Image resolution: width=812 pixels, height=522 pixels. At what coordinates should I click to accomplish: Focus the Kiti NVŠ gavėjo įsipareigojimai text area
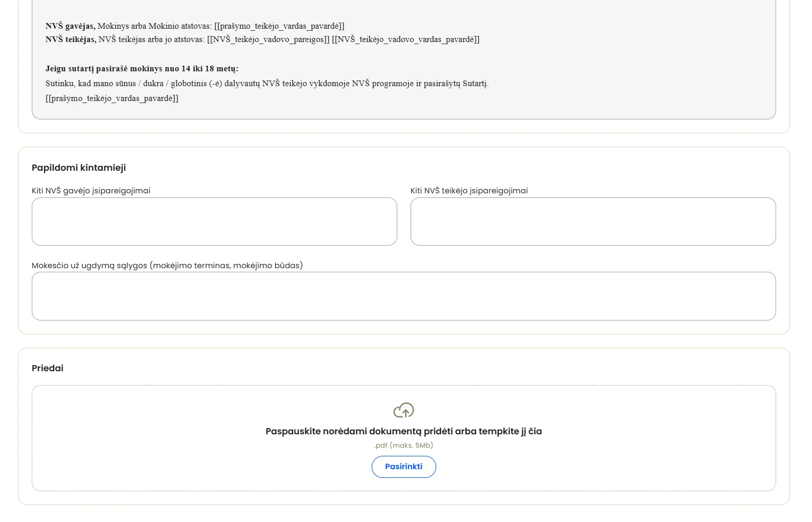pyautogui.click(x=214, y=222)
